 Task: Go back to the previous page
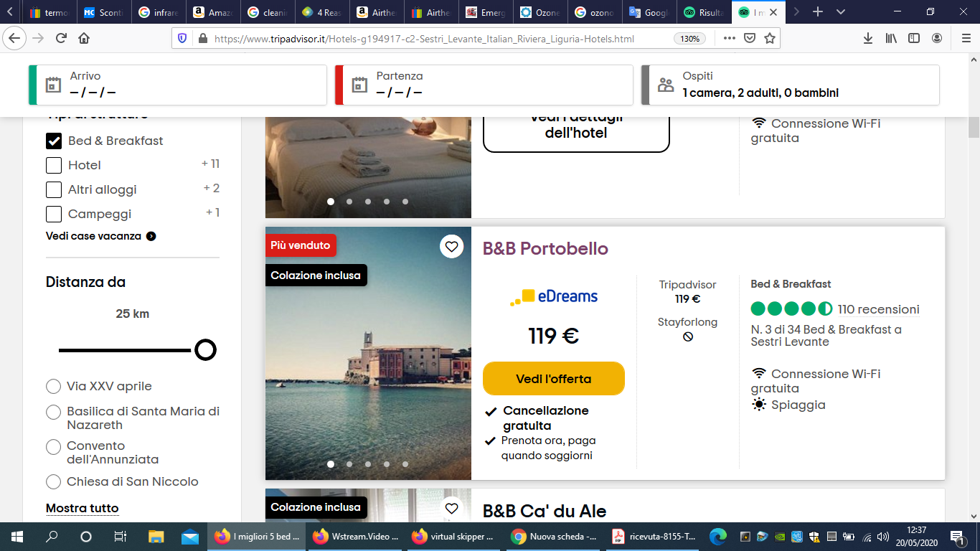pyautogui.click(x=15, y=38)
